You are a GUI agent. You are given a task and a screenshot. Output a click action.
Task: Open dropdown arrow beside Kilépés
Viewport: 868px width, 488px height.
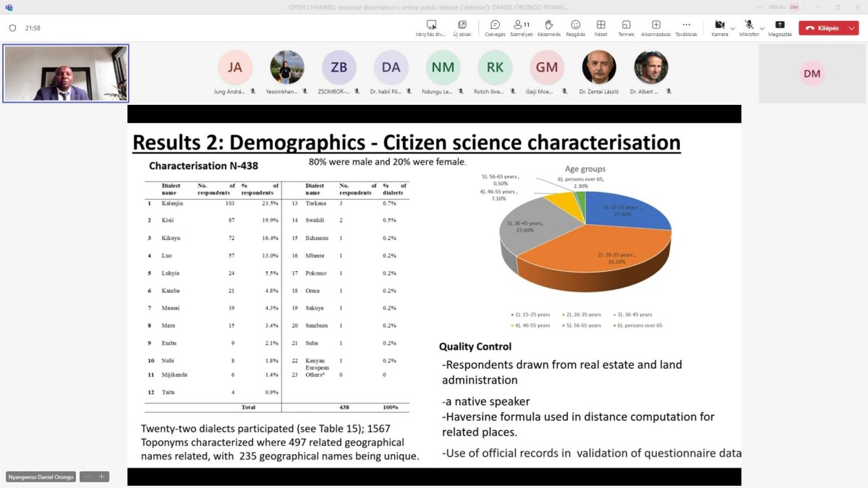coord(851,28)
